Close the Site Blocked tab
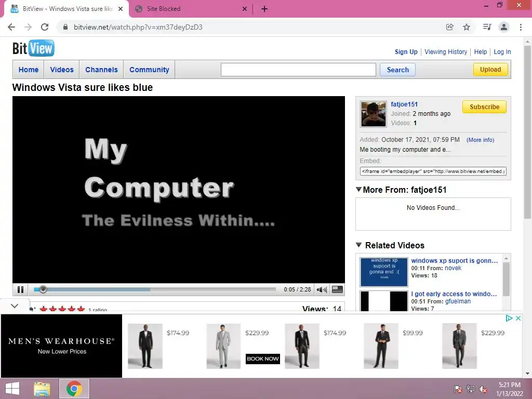532x399 pixels. tap(245, 9)
